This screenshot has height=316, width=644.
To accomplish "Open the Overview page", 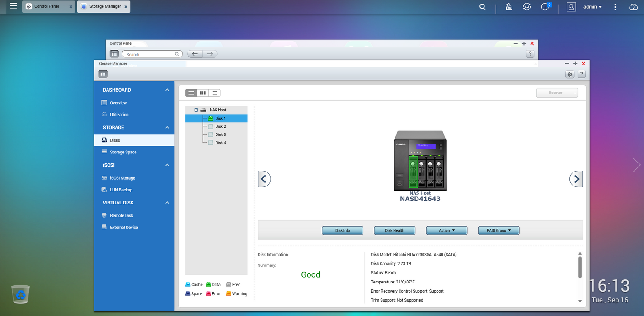I will (x=134, y=103).
